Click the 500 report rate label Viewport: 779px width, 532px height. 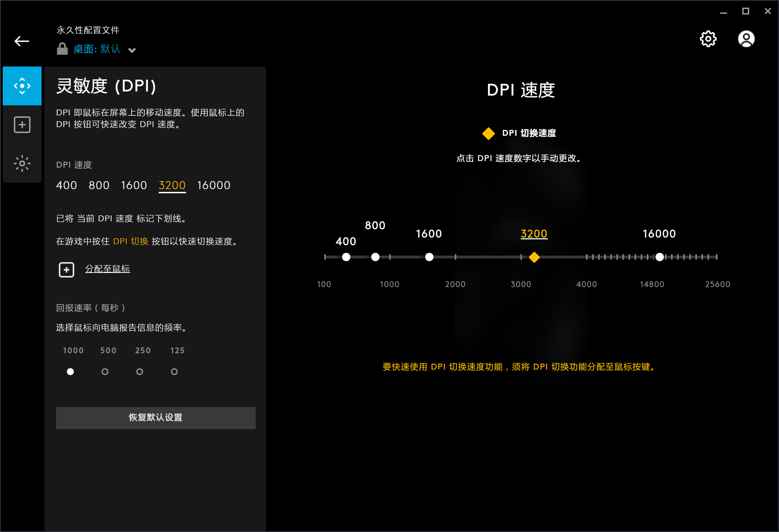coord(108,351)
